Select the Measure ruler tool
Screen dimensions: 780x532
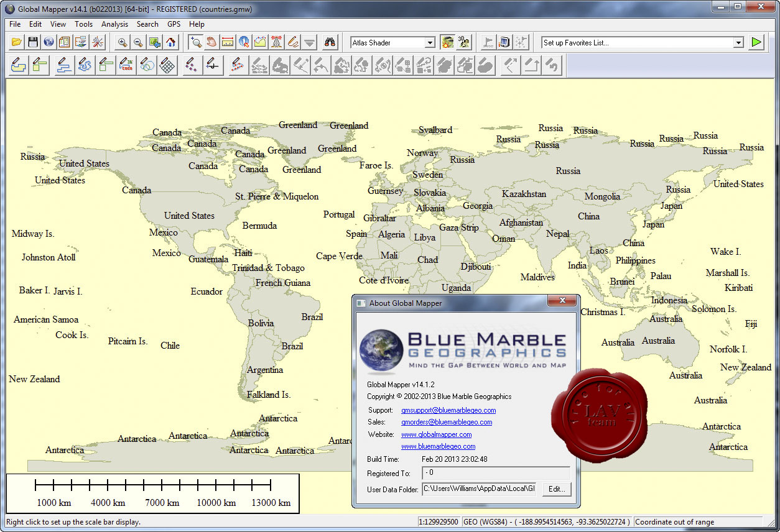point(228,42)
